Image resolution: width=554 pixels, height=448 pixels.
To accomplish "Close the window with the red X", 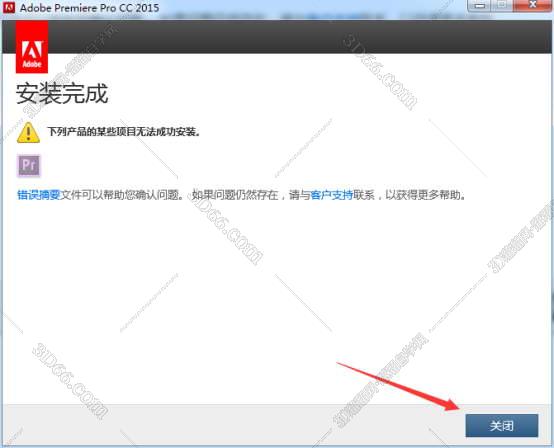I will 533,5.
